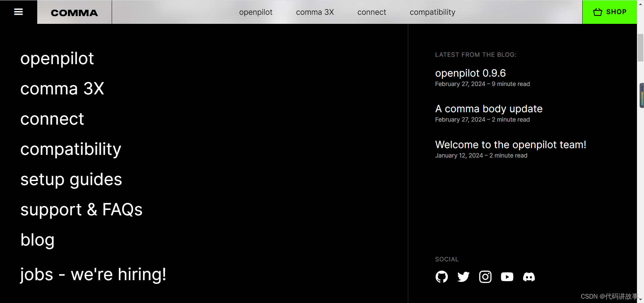Click the page scrollbar thumb
Image resolution: width=644 pixels, height=303 pixels.
[640, 47]
